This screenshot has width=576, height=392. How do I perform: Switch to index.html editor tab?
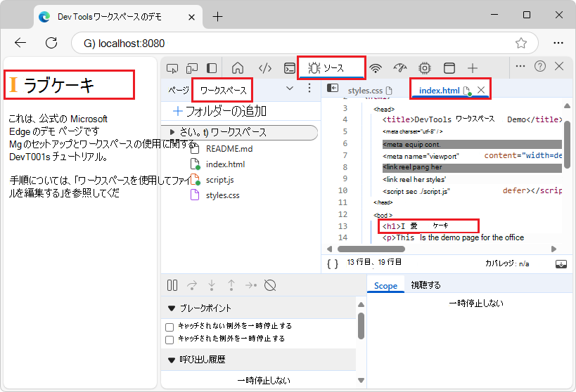[439, 91]
